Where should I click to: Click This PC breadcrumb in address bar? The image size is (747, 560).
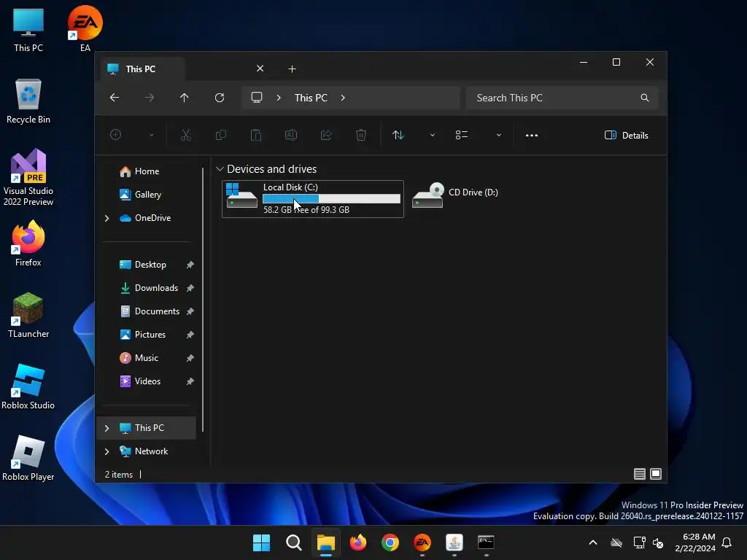coord(311,98)
